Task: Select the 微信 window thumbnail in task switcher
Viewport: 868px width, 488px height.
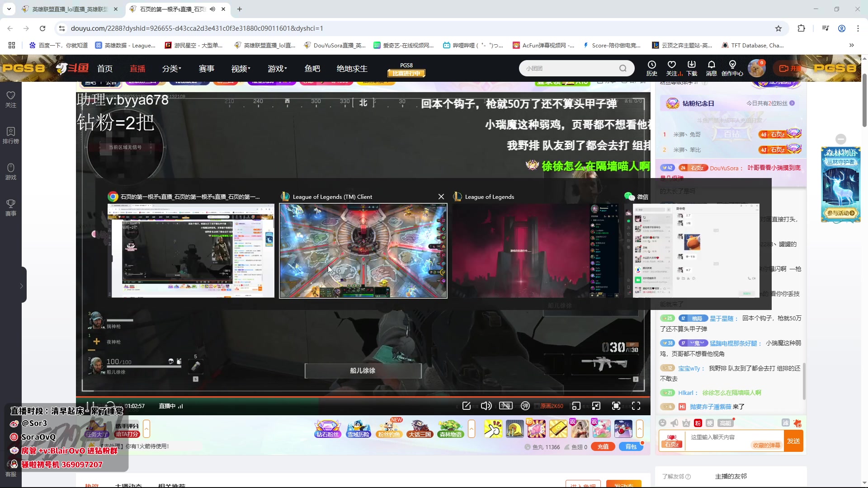Action: click(696, 251)
